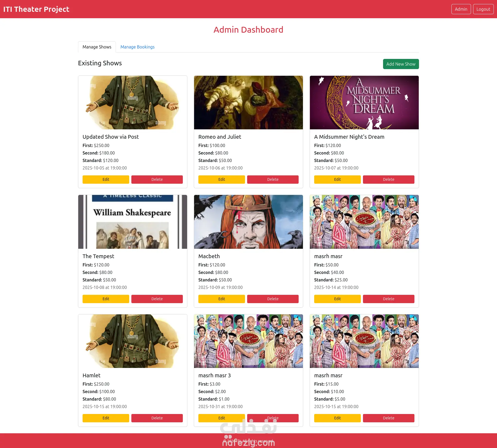
Task: Open the Updated Show via Post poster image
Action: 133,103
